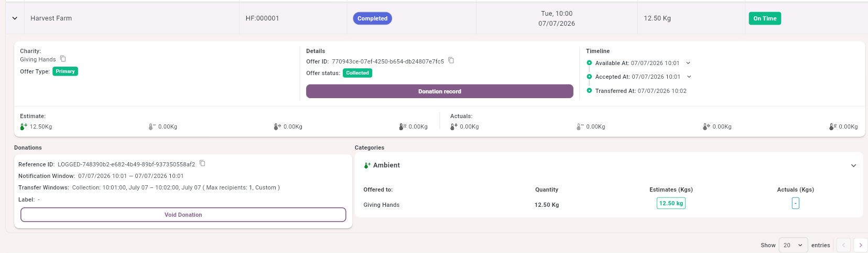Image resolution: width=868 pixels, height=253 pixels.
Task: Copy the LOGGED reference ID
Action: (202, 163)
